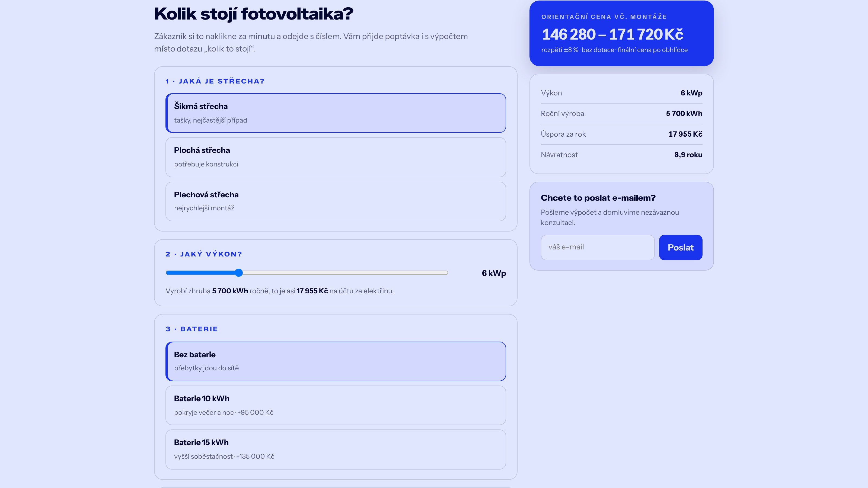Click the Návratnost value 8,9 roku
868x488 pixels.
[x=688, y=155]
